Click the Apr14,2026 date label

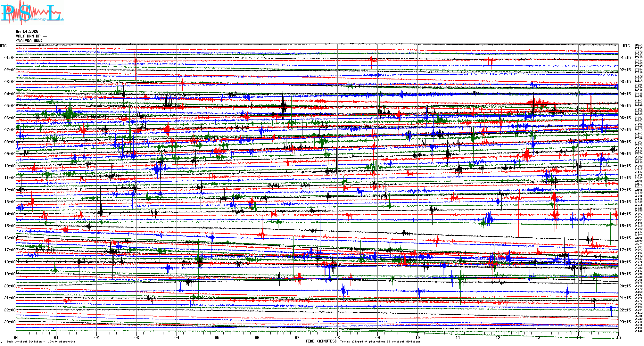coord(27,31)
